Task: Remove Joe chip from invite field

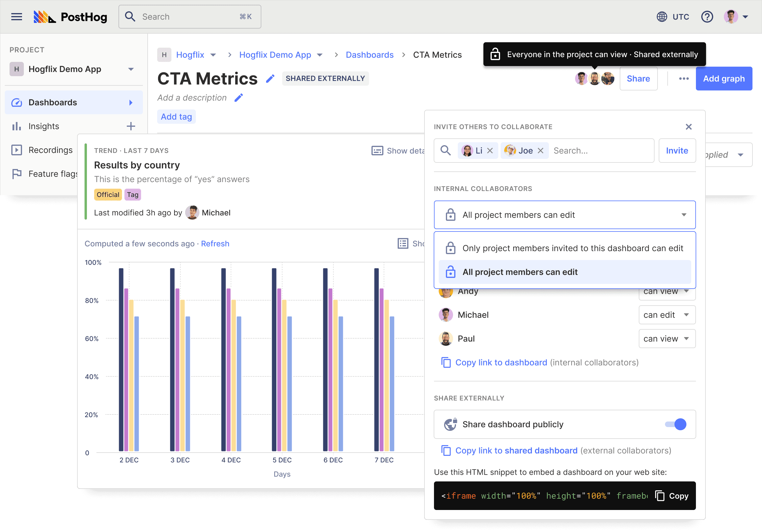Action: 541,151
